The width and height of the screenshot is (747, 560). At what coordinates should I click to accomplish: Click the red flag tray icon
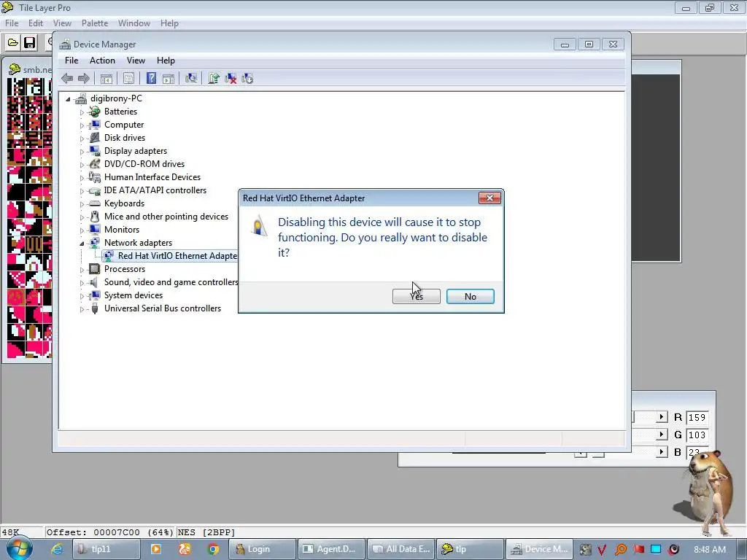coord(639,550)
